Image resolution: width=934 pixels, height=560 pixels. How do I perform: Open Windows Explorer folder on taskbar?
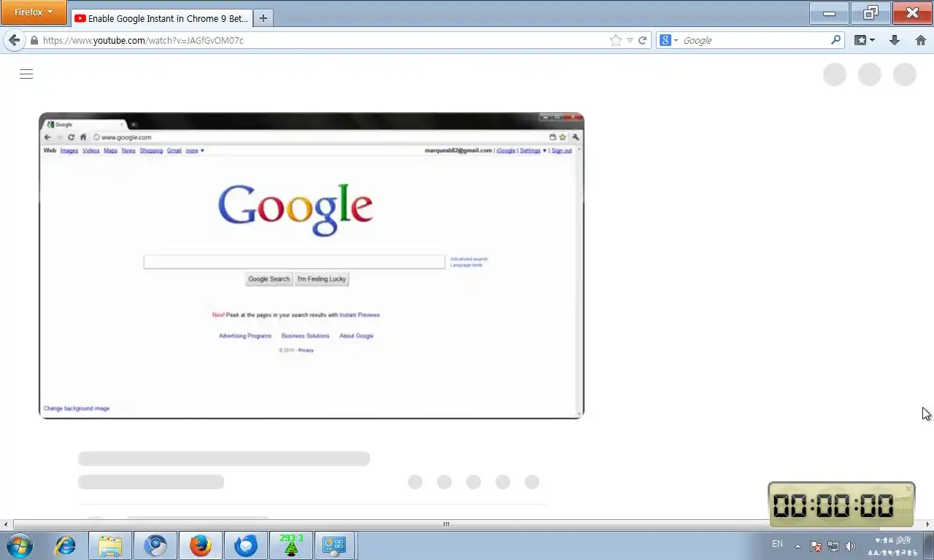coord(110,545)
